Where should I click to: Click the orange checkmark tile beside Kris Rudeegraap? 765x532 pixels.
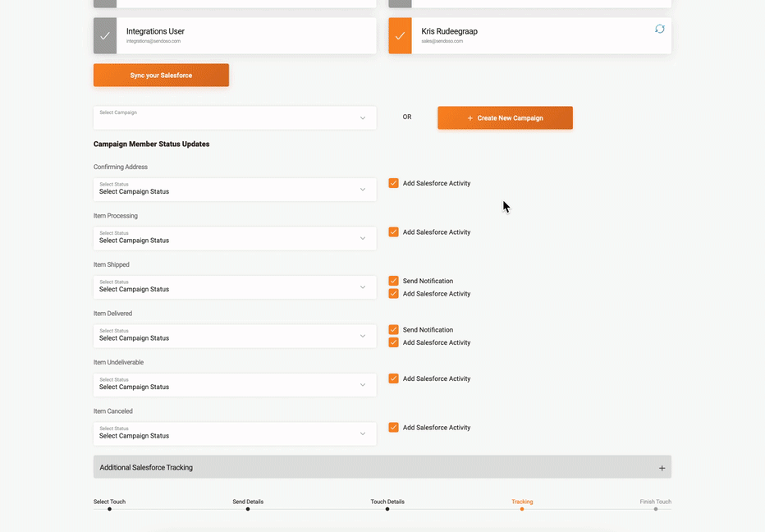[400, 36]
